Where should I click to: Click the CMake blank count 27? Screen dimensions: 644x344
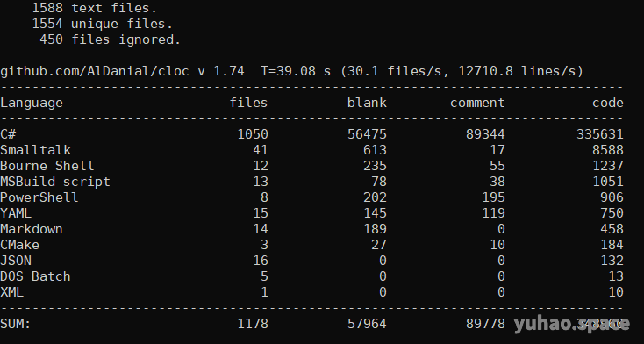(x=379, y=245)
